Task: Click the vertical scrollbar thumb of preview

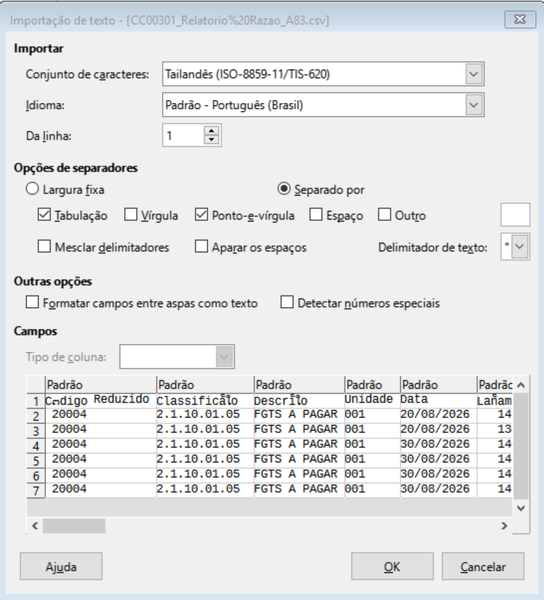Action: pos(521,446)
